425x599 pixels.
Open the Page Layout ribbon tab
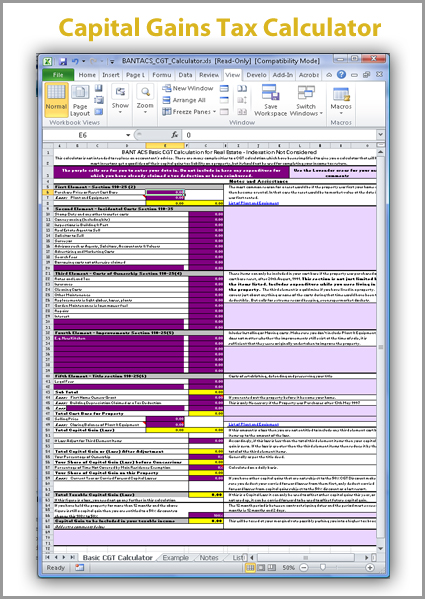135,75
